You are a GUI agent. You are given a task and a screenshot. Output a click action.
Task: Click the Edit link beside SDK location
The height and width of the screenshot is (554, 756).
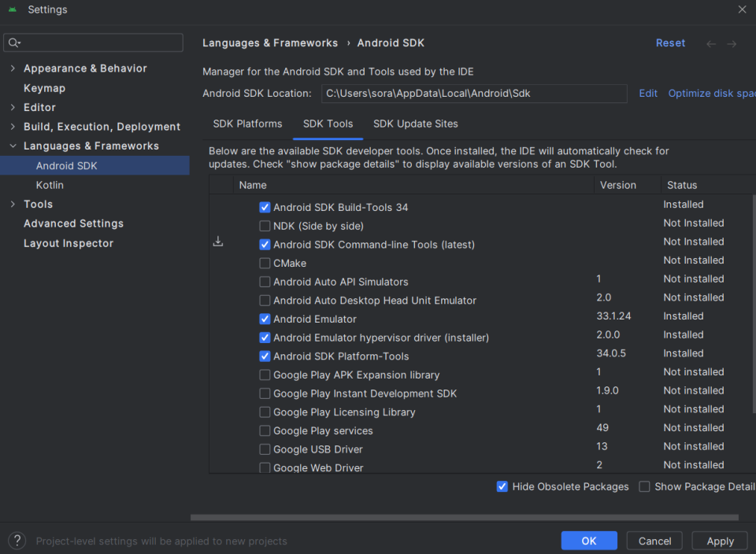[x=647, y=93]
